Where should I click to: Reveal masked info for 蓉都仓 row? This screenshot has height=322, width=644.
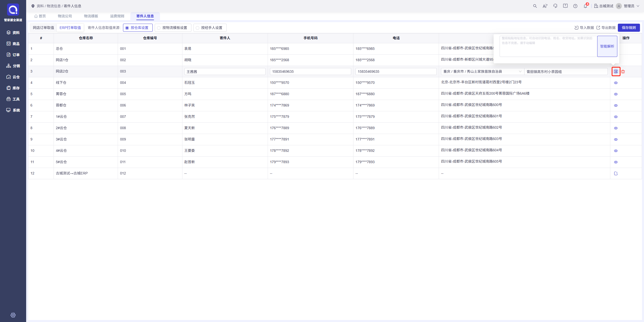click(x=616, y=105)
